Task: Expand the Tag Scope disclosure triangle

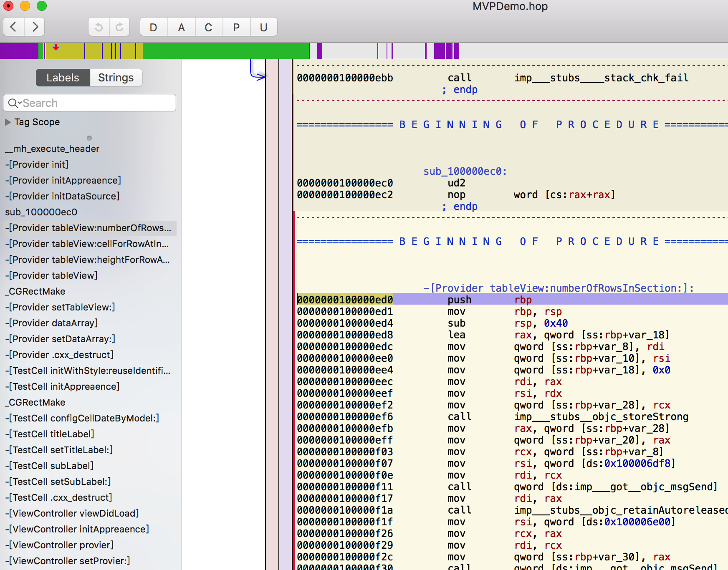Action: [x=8, y=122]
